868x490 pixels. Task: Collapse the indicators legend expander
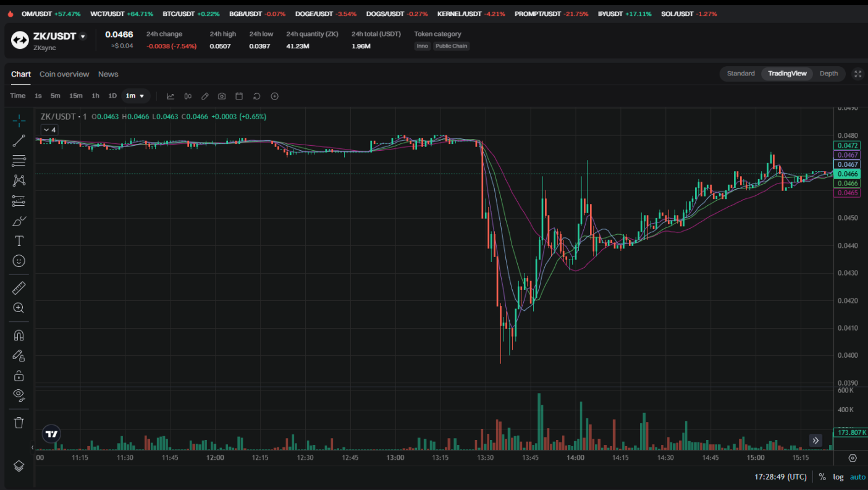pyautogui.click(x=49, y=130)
